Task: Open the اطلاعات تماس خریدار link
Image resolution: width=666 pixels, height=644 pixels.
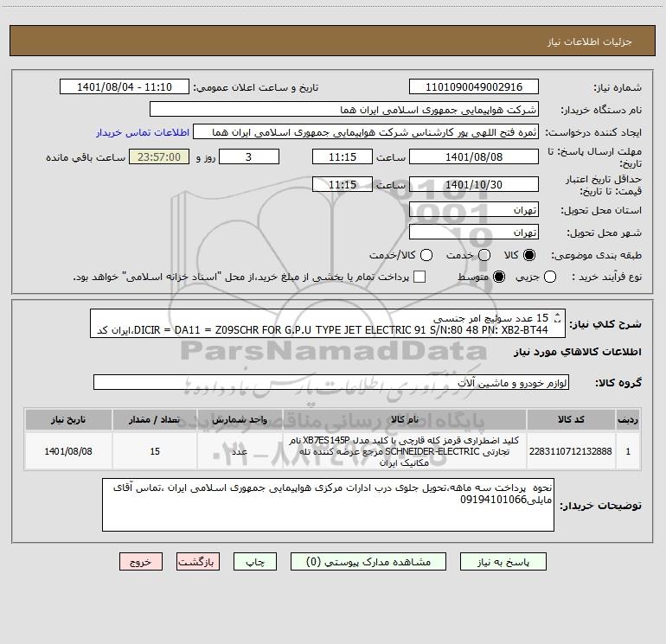Action: coord(143,132)
